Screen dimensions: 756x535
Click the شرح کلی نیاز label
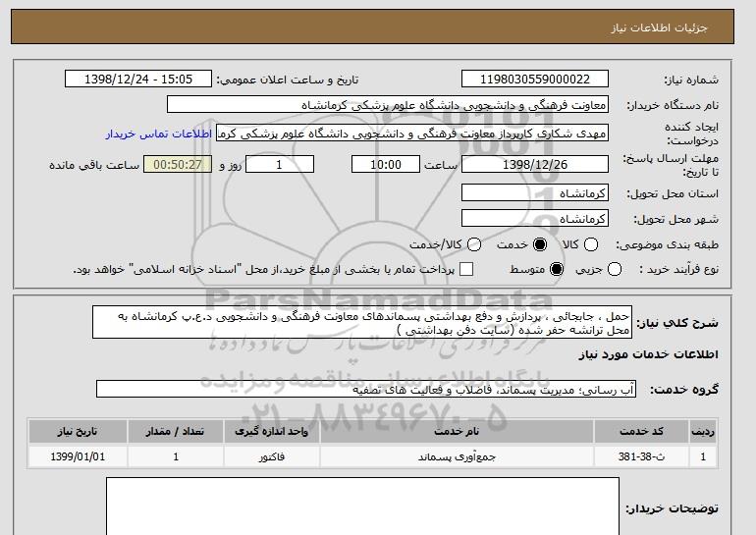point(677,322)
